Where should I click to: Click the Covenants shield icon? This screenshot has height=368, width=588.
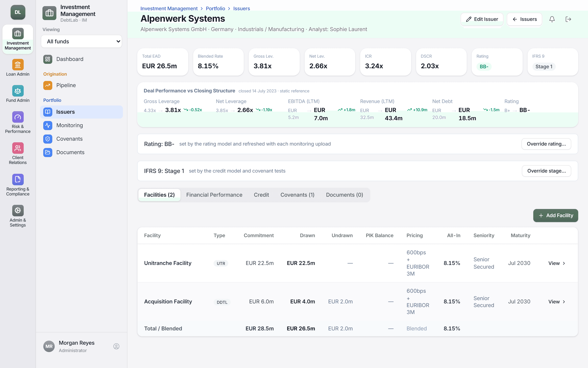point(48,139)
